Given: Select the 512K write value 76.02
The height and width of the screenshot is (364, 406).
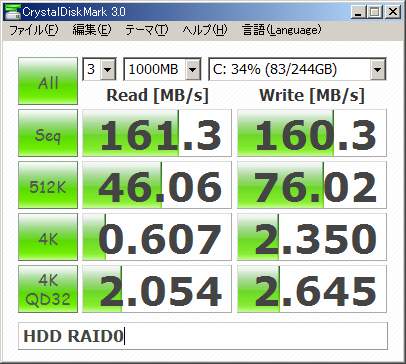Looking at the screenshot, I should tap(312, 185).
